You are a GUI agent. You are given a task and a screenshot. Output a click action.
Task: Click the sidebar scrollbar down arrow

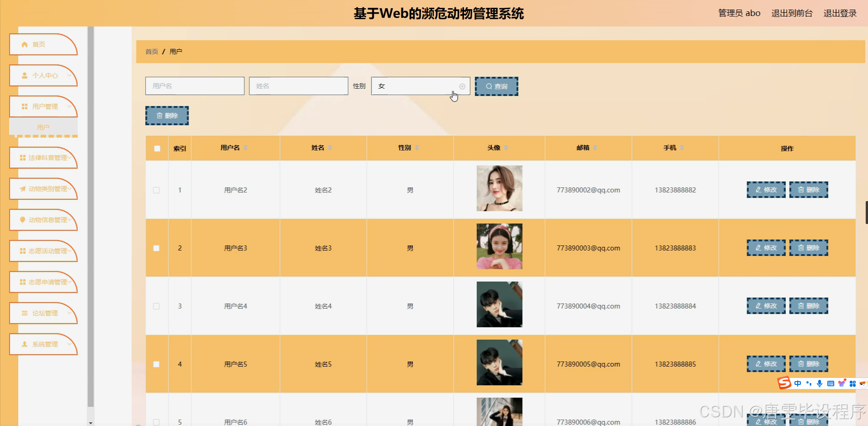pyautogui.click(x=90, y=423)
